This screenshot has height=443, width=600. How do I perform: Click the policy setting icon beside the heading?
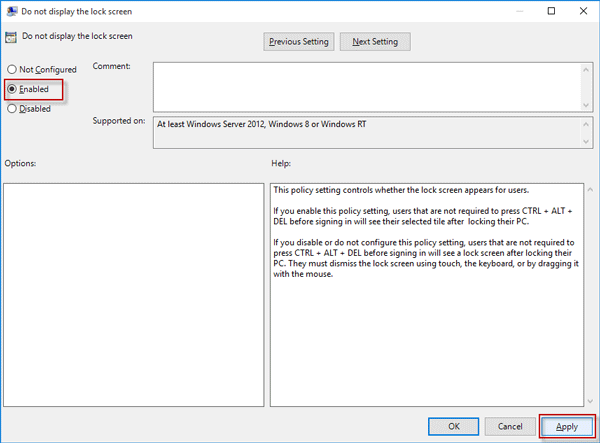[x=11, y=37]
